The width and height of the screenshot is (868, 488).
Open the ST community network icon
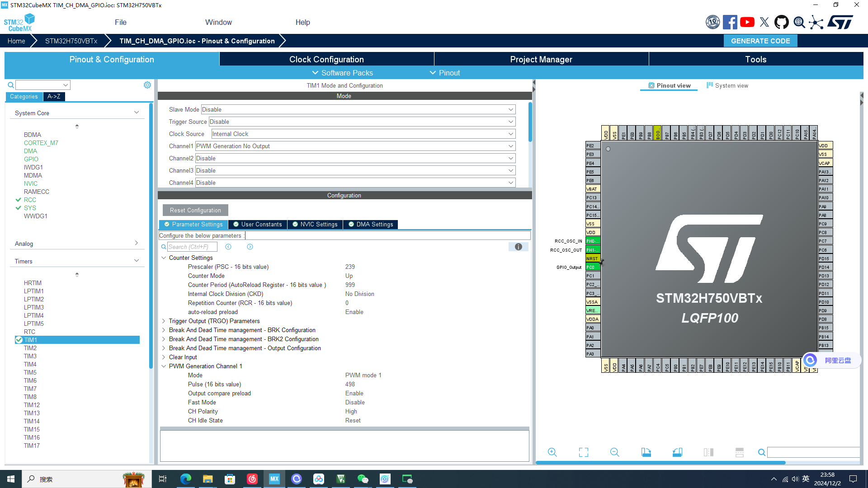(x=816, y=22)
